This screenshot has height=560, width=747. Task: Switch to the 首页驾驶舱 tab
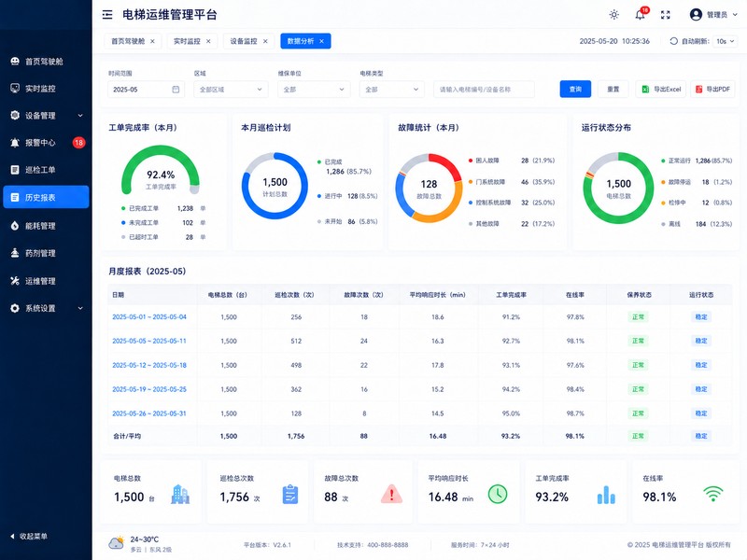[x=128, y=41]
